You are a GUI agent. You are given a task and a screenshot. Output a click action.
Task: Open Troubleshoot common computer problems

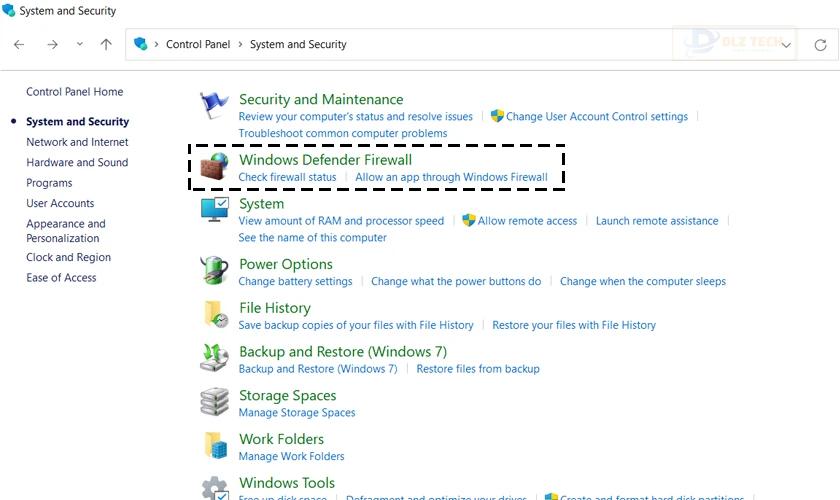click(x=343, y=133)
